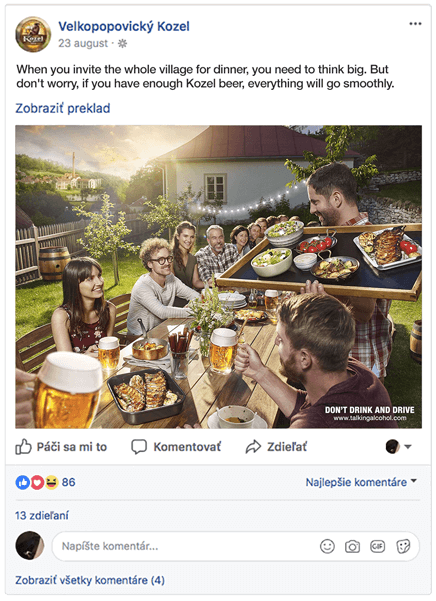Click the Velkopopovický Kozel page name
Image resolution: width=436 pixels, height=601 pixels.
[x=124, y=26]
